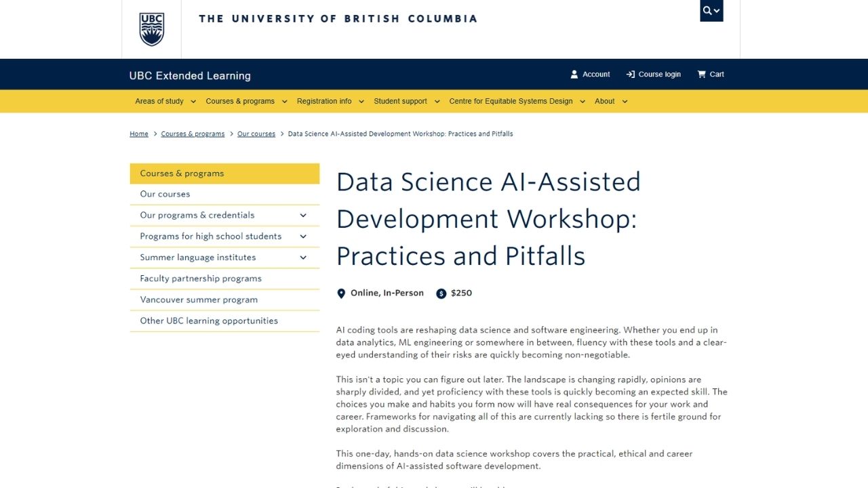Click paragraph starting "AI coding tools are reshaping"

[531, 342]
